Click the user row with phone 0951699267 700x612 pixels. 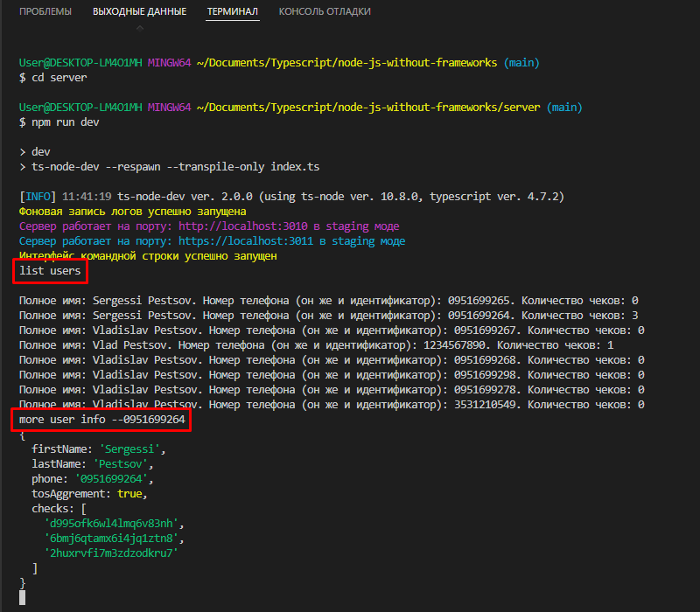(332, 330)
